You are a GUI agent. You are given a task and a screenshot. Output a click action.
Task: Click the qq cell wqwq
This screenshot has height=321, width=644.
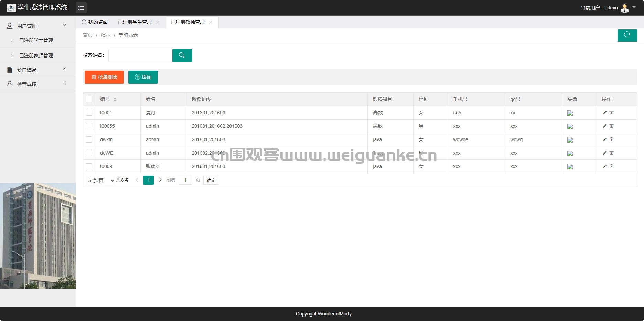[x=516, y=139]
